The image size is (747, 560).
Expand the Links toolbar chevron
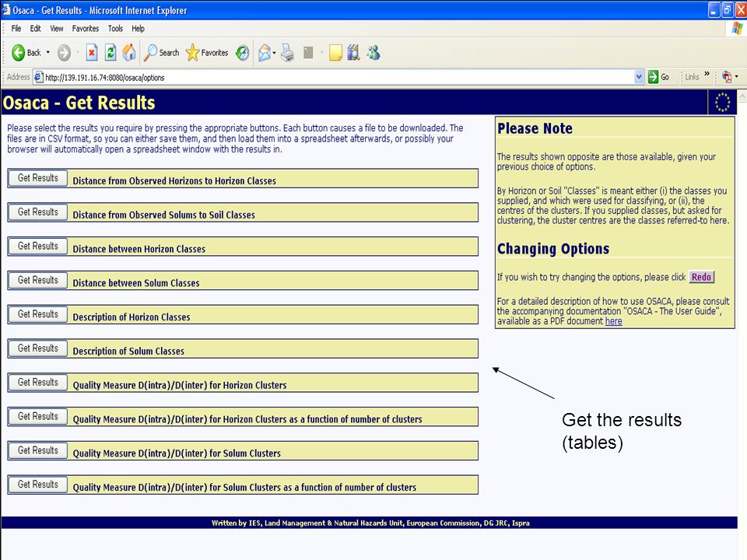click(707, 74)
